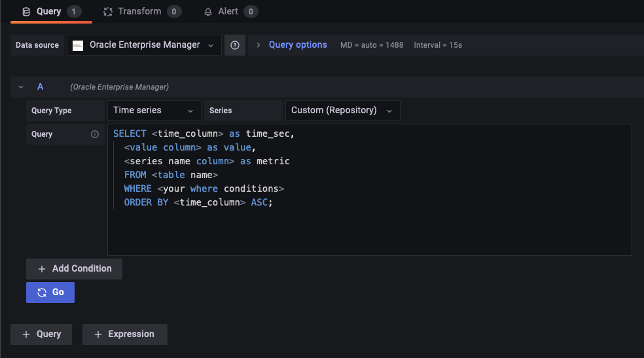
Task: Click the data source help icon
Action: pyautogui.click(x=235, y=45)
